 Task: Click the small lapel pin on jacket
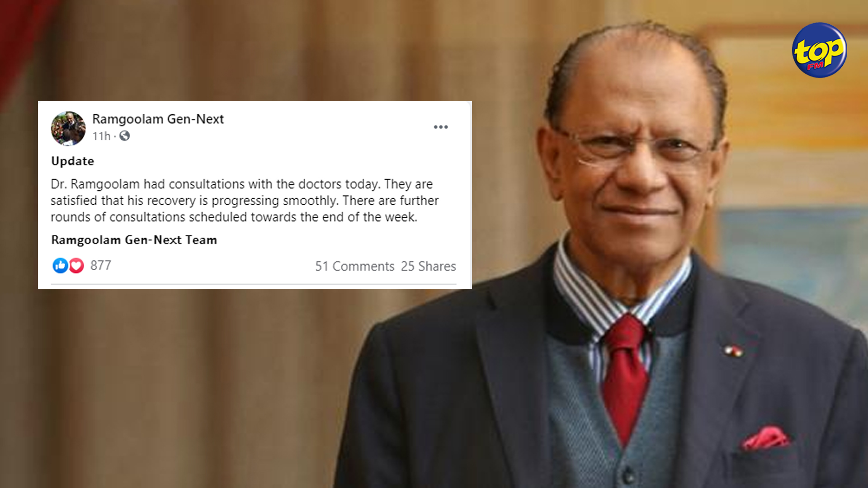733,351
